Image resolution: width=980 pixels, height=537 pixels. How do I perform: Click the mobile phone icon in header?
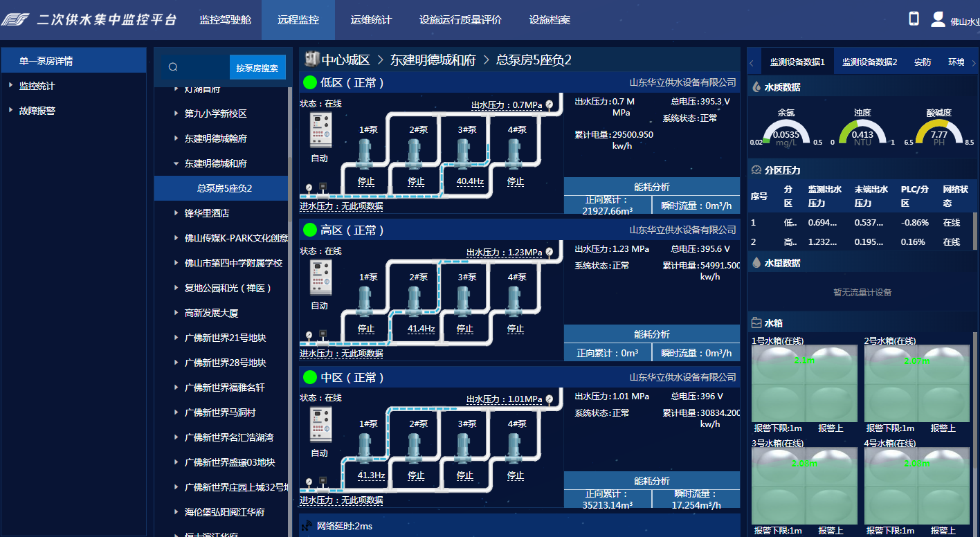(914, 19)
